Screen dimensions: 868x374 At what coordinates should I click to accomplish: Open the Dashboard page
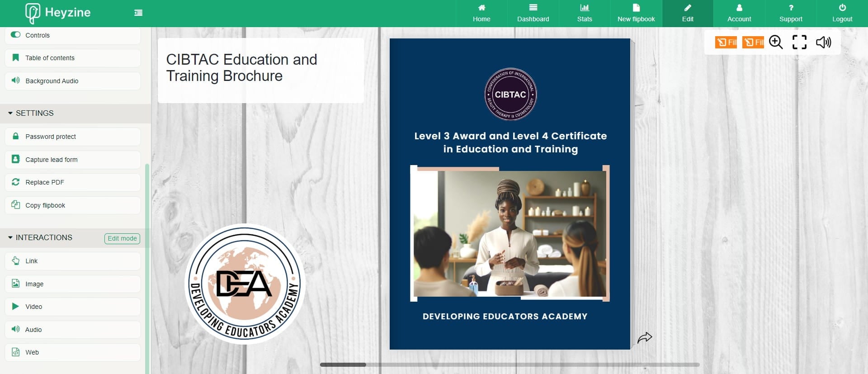tap(533, 13)
